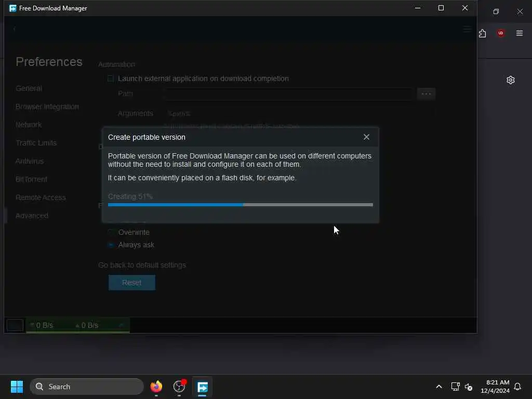This screenshot has width=532, height=399.
Task: Click the taskbar Search box
Action: (87, 387)
